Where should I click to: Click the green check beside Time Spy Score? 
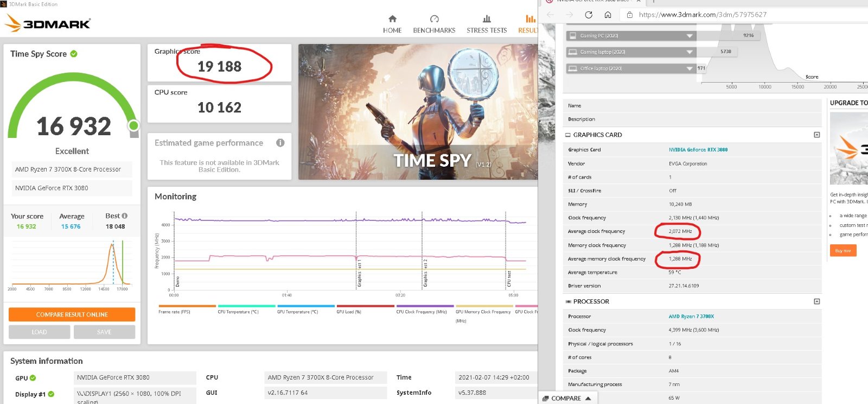coord(74,54)
